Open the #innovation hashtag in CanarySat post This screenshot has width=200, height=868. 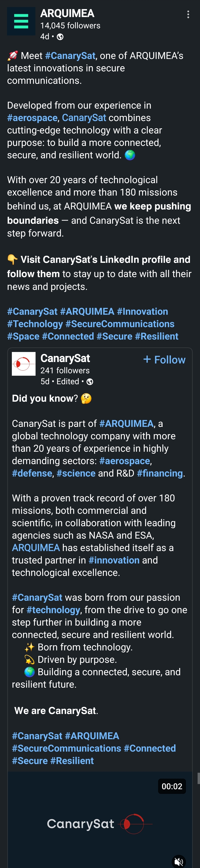(x=114, y=560)
